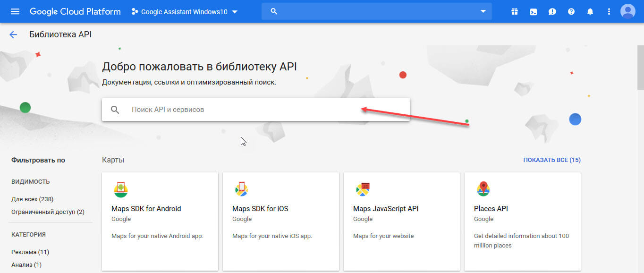Click inside the top blue search field
Image resolution: width=644 pixels, height=273 pixels.
pos(377,11)
